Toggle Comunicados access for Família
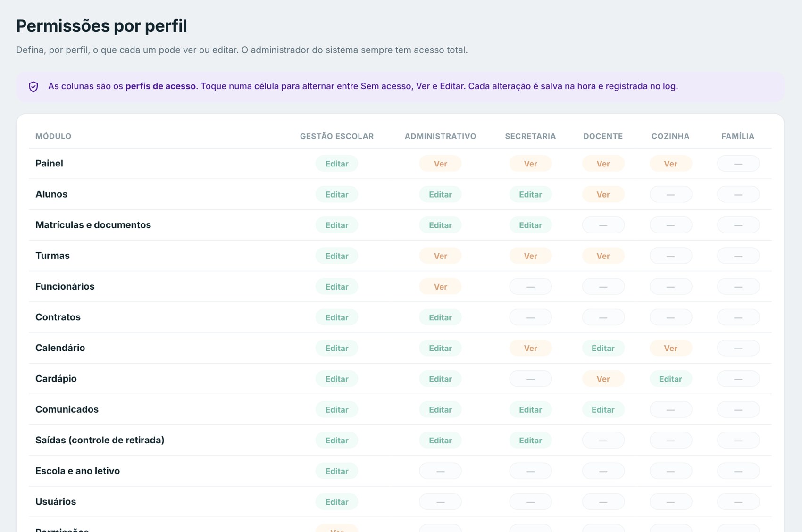 (738, 409)
